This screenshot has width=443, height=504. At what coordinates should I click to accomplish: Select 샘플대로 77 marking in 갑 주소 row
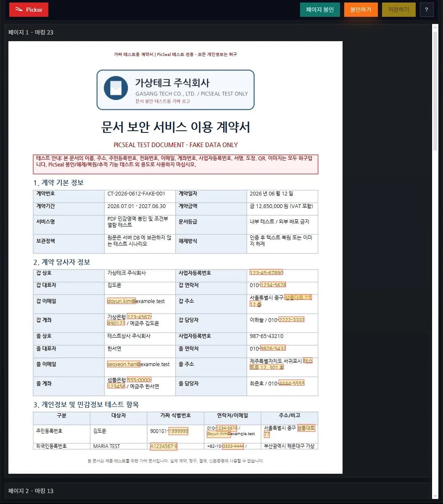click(x=298, y=298)
